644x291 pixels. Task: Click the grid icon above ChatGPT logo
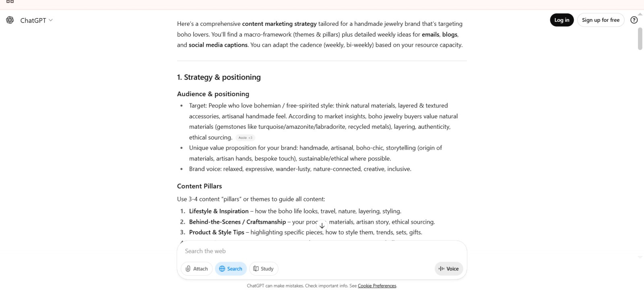pyautogui.click(x=10, y=2)
